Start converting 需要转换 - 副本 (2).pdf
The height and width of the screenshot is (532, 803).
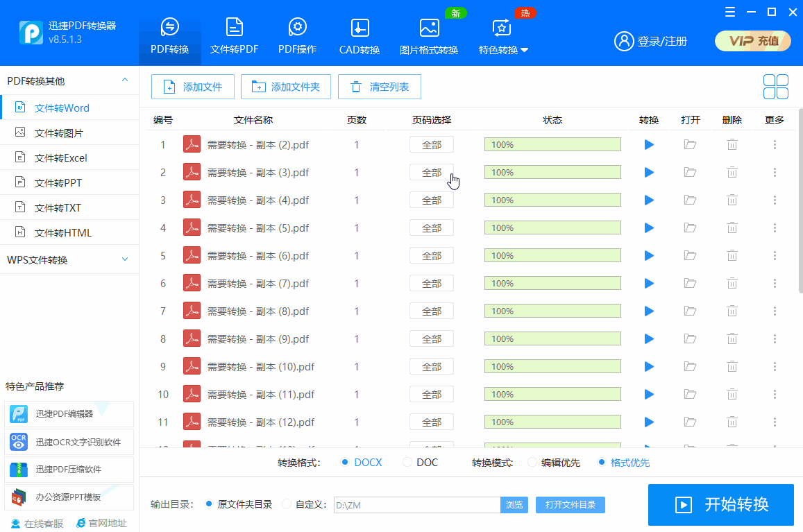coord(648,144)
